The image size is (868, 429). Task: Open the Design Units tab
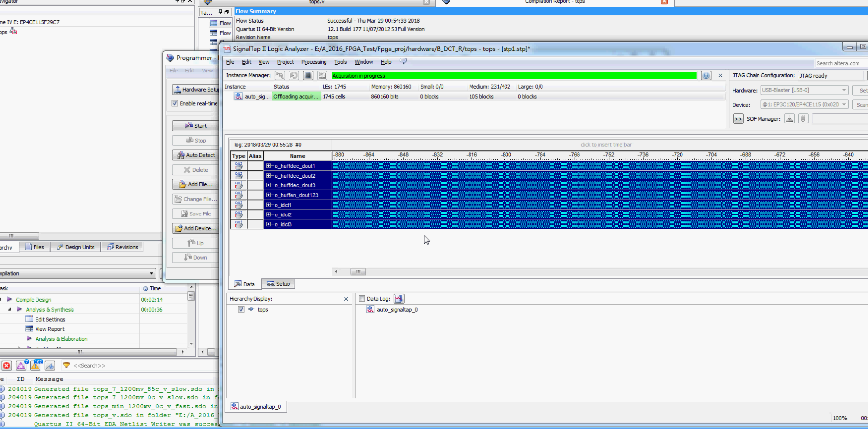click(x=75, y=247)
